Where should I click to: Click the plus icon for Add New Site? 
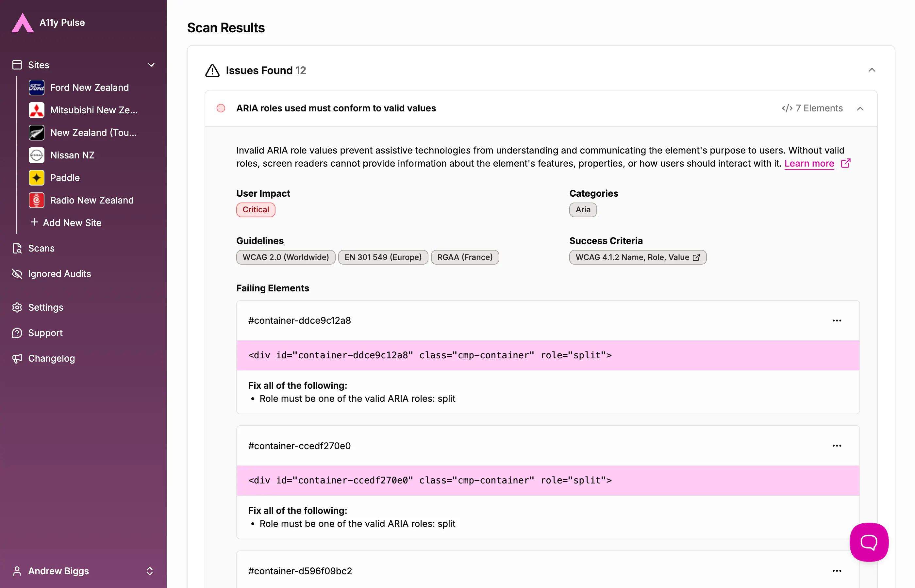(34, 222)
